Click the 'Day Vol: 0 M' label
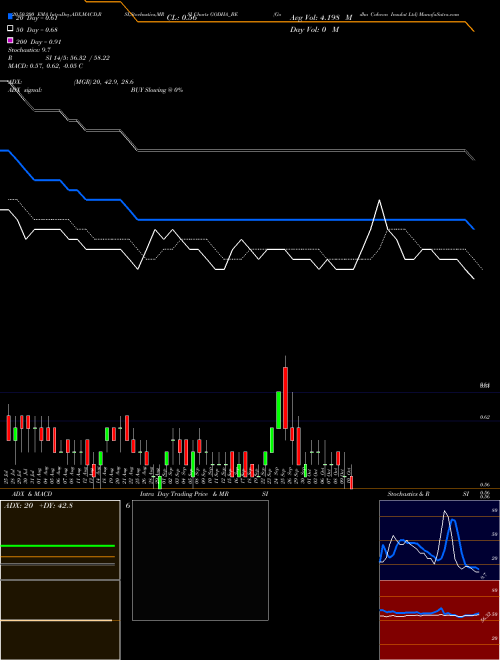 (x=314, y=29)
